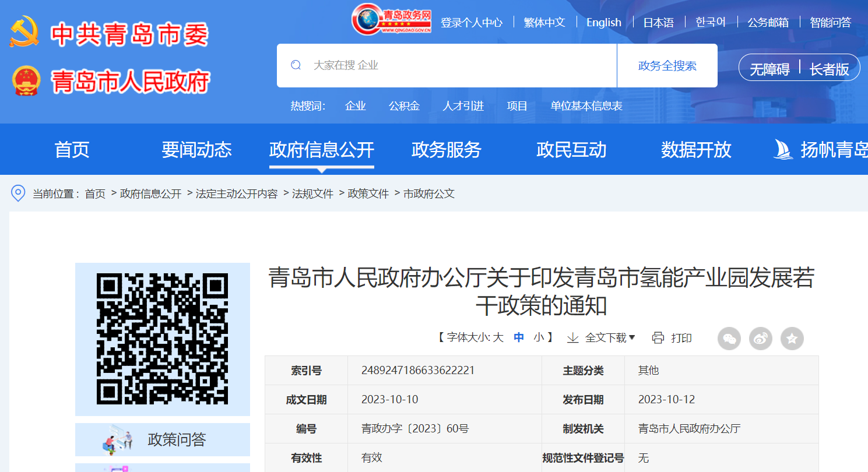Switch language to 한국어

(711, 22)
